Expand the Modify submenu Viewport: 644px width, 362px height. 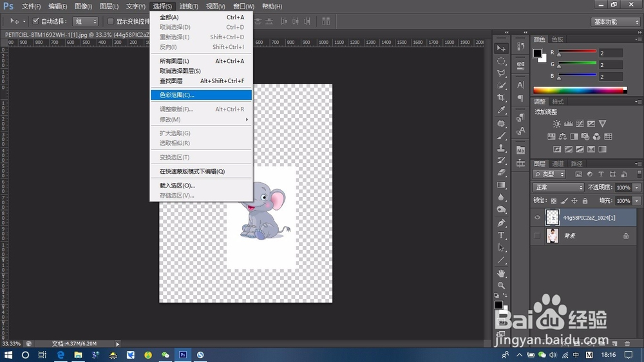[201, 120]
